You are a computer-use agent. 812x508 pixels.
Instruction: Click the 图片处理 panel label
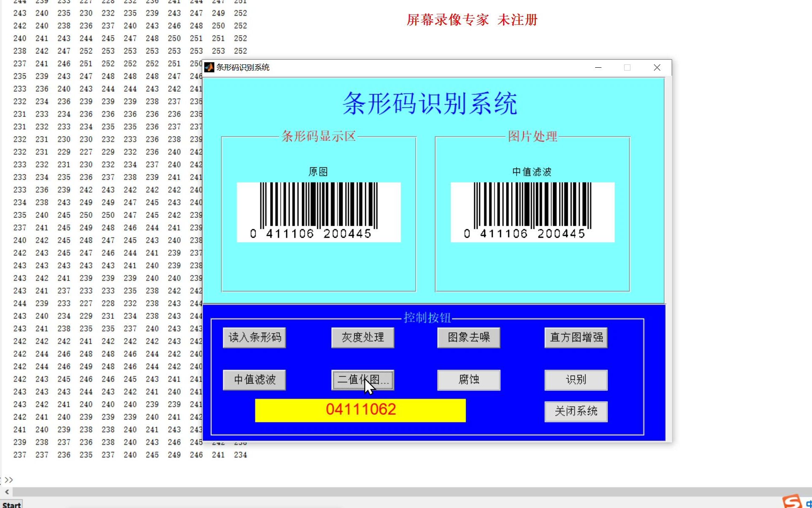(x=533, y=136)
